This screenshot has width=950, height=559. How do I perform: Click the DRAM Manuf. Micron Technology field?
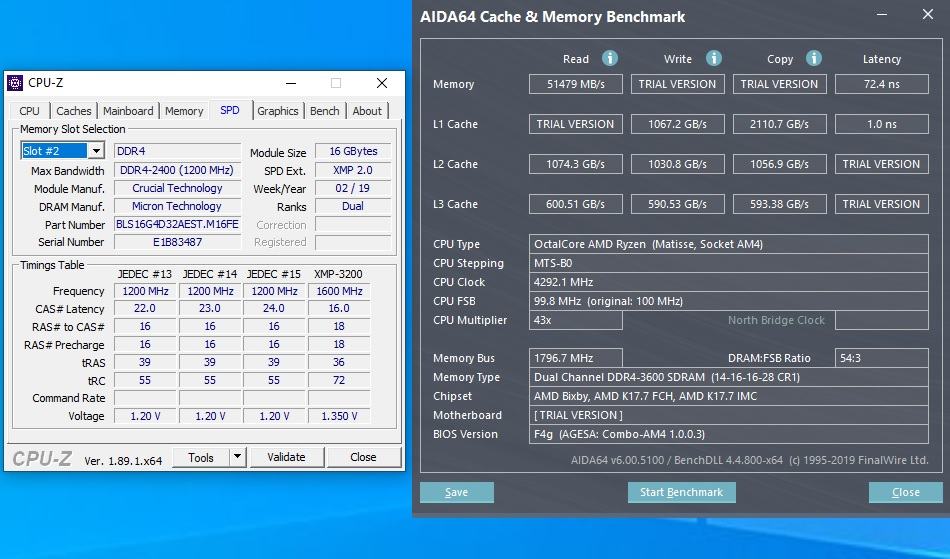tap(177, 207)
